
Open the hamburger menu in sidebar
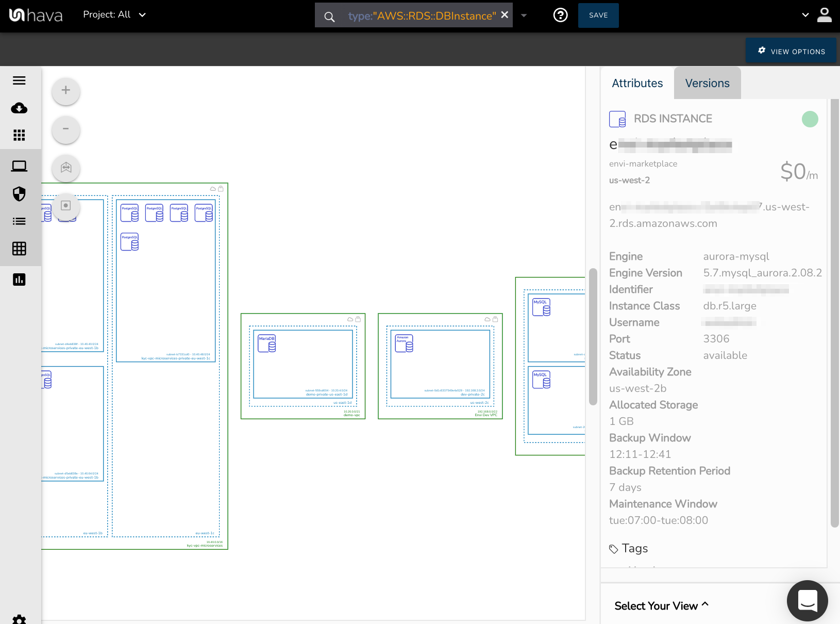[19, 80]
